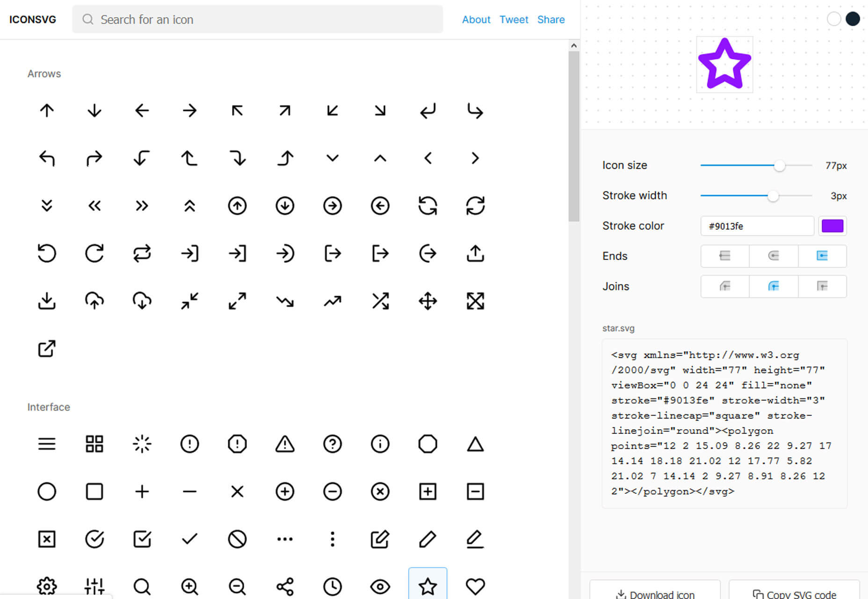
Task: Open the About page link
Action: pos(476,20)
